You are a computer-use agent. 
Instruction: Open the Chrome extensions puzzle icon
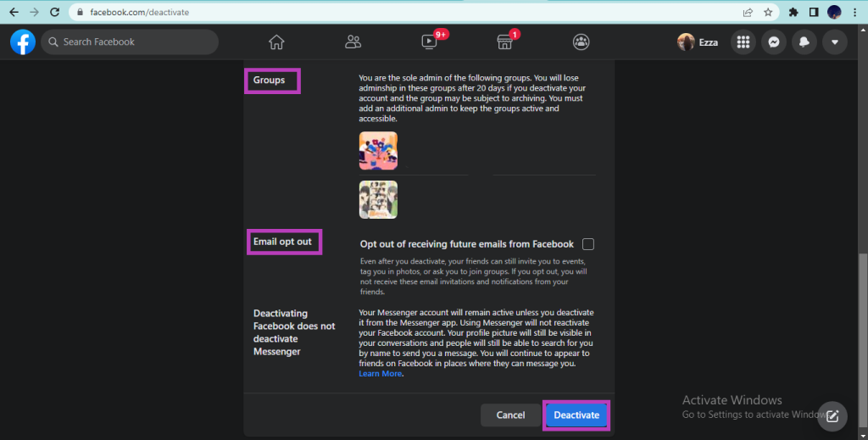pos(793,12)
